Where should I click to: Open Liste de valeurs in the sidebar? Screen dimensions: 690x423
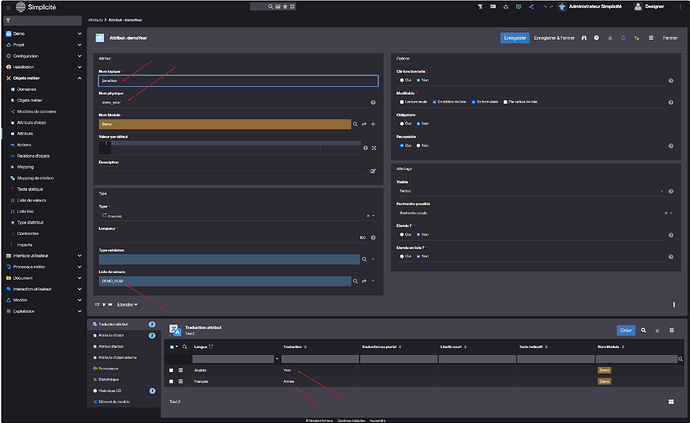31,200
